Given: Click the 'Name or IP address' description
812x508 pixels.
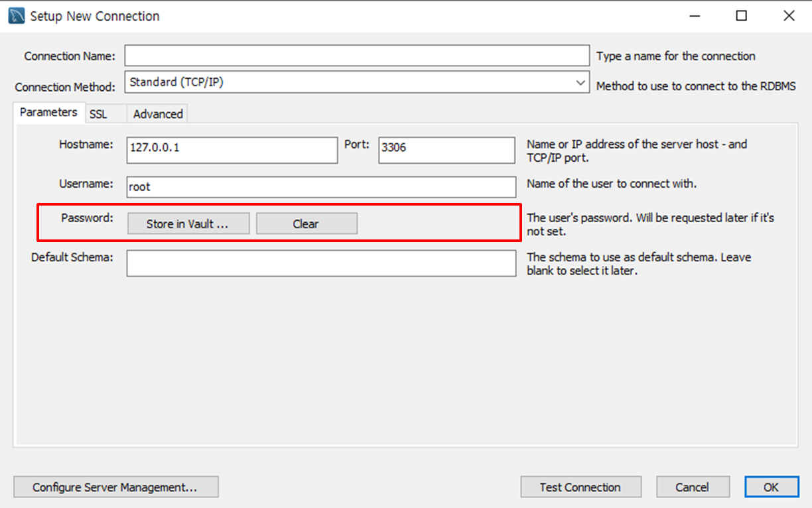Looking at the screenshot, I should pyautogui.click(x=637, y=151).
